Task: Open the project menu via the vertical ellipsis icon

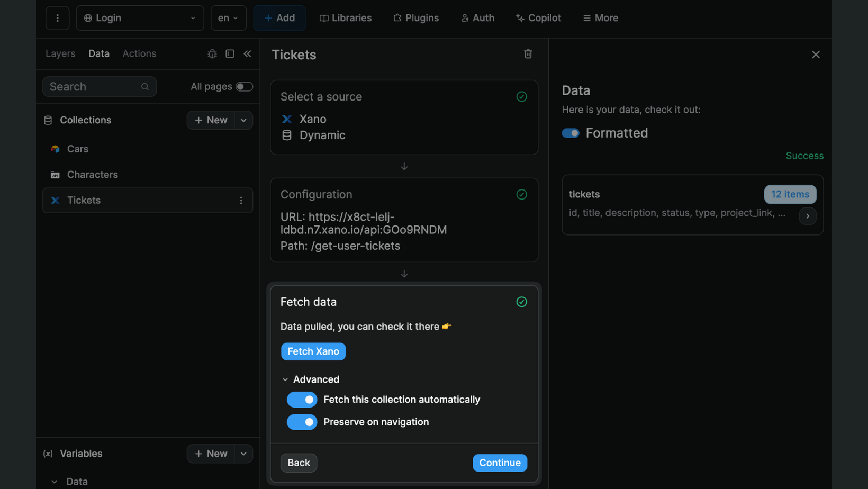Action: 57,17
